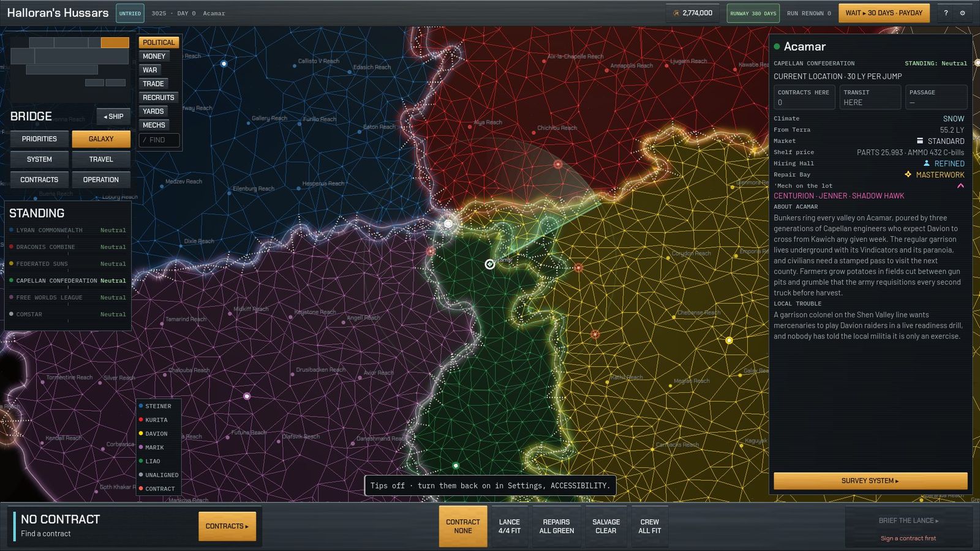Switch to the GALAXY tab
Image resolution: width=980 pixels, height=551 pixels.
(101, 139)
